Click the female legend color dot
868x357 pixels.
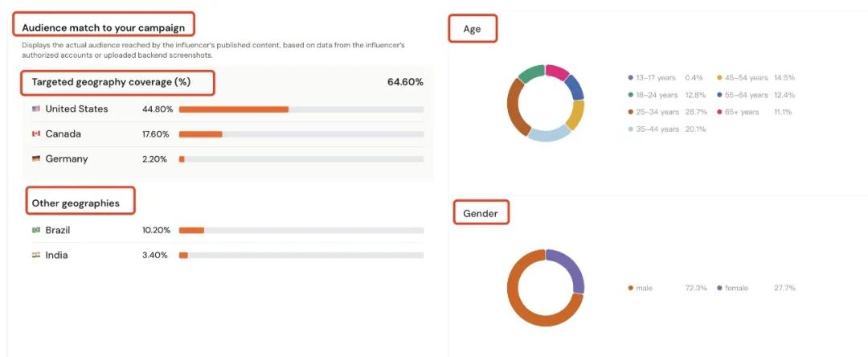point(719,288)
